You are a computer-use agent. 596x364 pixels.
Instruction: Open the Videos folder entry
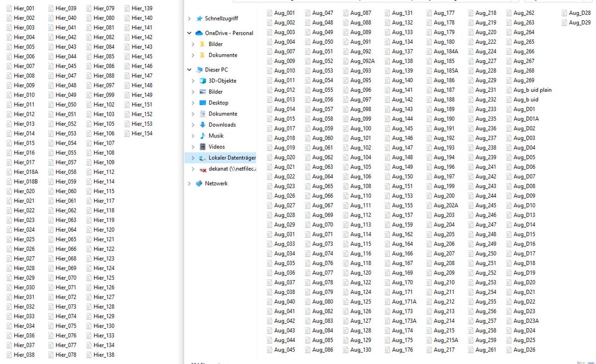pos(217,146)
